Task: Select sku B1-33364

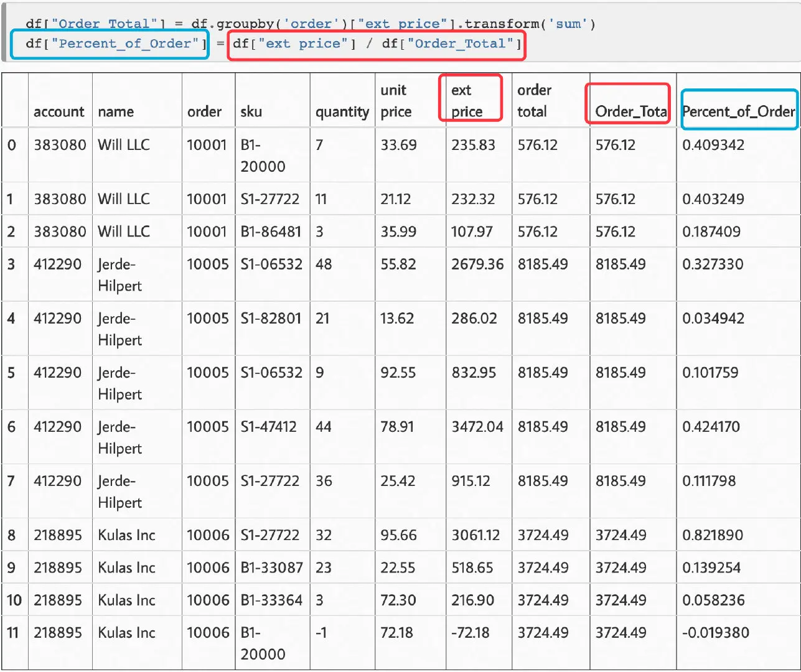Action: [271, 600]
